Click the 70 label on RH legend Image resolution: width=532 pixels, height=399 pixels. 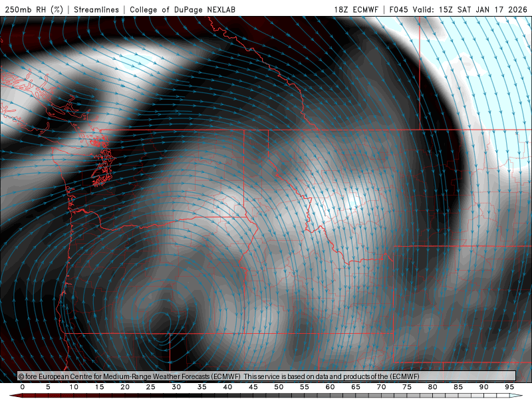click(381, 387)
